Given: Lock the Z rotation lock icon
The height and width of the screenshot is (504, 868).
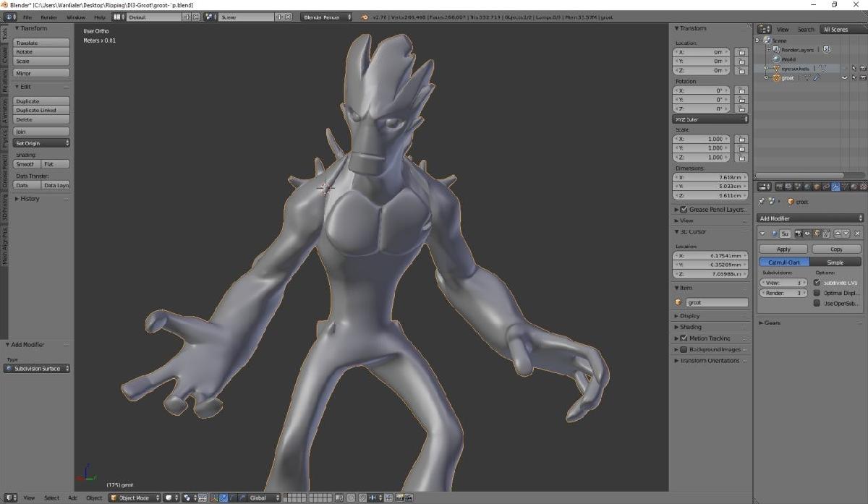Looking at the screenshot, I should click(x=741, y=108).
